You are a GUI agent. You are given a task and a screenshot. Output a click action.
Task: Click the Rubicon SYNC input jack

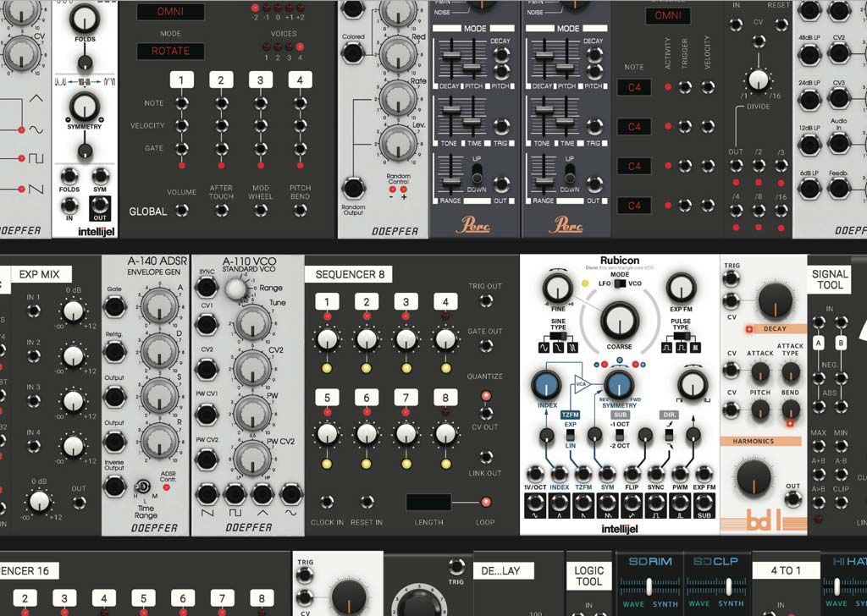[656, 474]
